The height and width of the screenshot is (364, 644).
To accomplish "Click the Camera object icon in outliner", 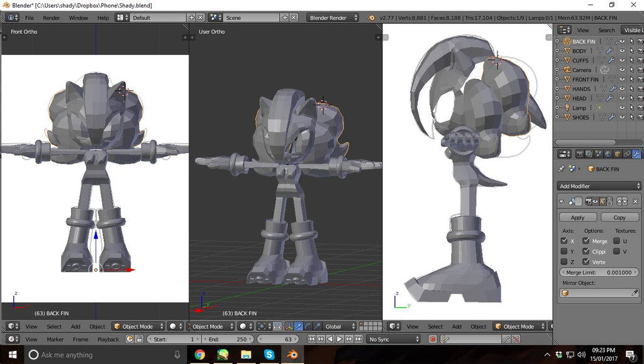I will (567, 70).
